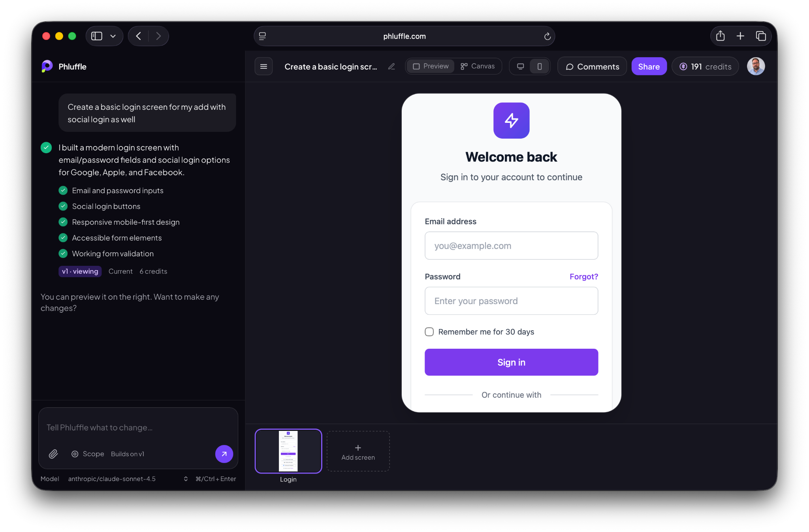Image resolution: width=809 pixels, height=532 pixels.
Task: Go back with browser back arrow
Action: pyautogui.click(x=139, y=36)
